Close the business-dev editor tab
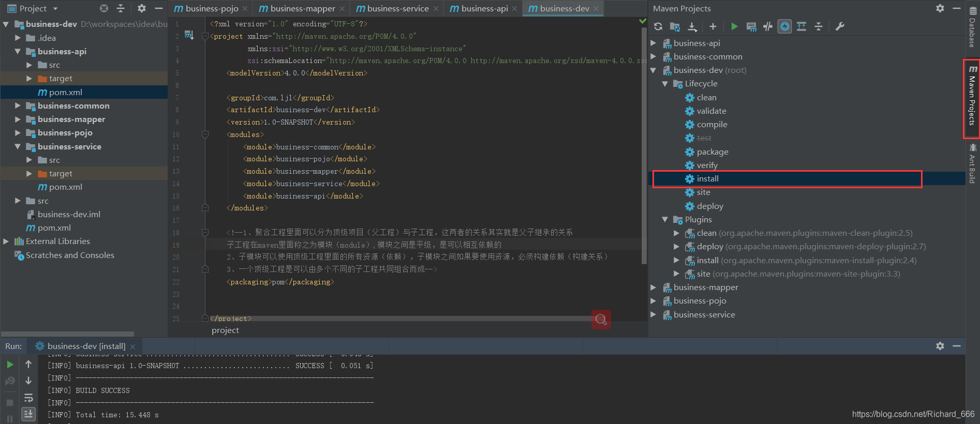The height and width of the screenshot is (424, 980). pyautogui.click(x=597, y=9)
